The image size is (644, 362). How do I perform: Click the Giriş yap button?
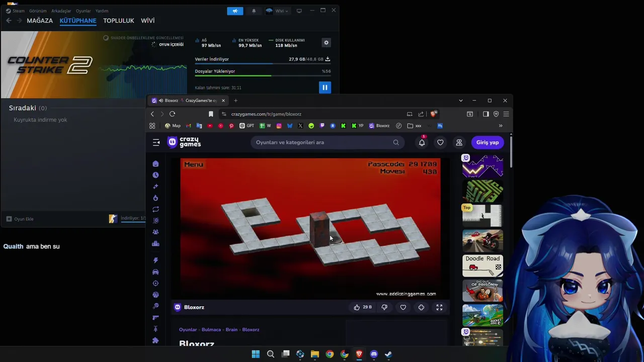488,142
